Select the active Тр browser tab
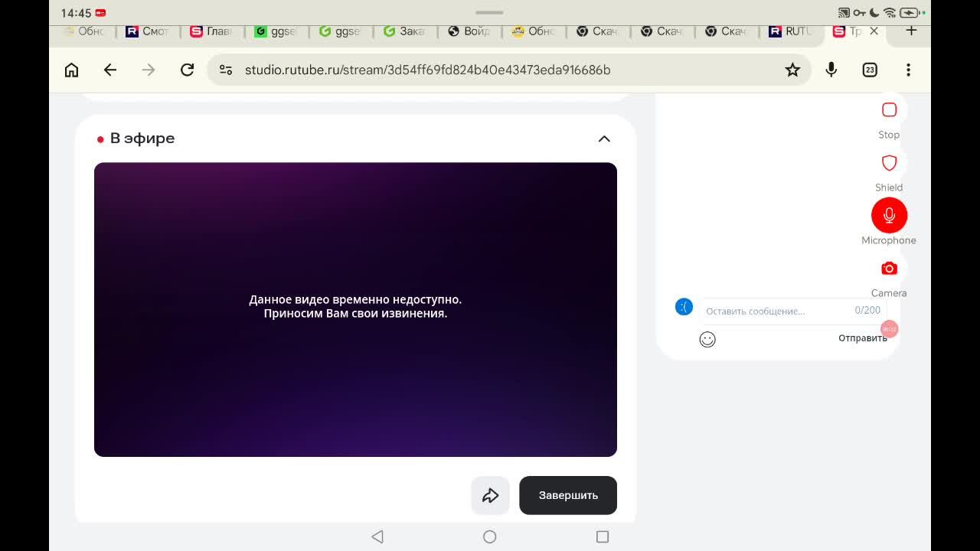Image resolution: width=980 pixels, height=551 pixels. coord(846,31)
